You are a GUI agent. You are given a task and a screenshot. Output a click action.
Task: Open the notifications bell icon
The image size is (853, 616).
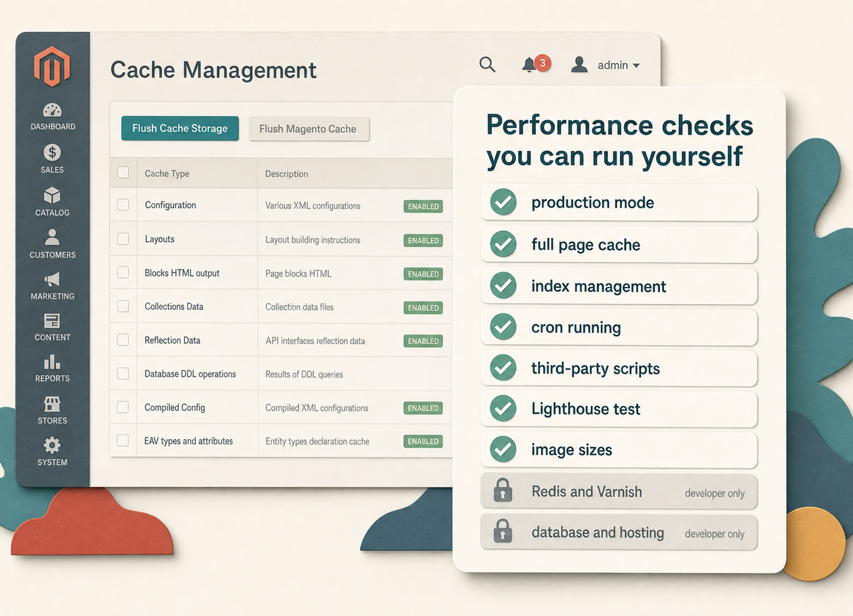(529, 65)
